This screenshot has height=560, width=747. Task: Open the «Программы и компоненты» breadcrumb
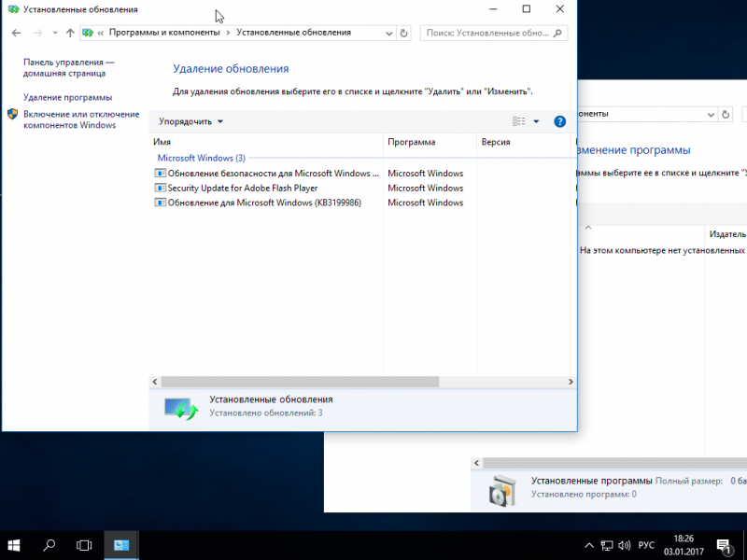point(164,33)
